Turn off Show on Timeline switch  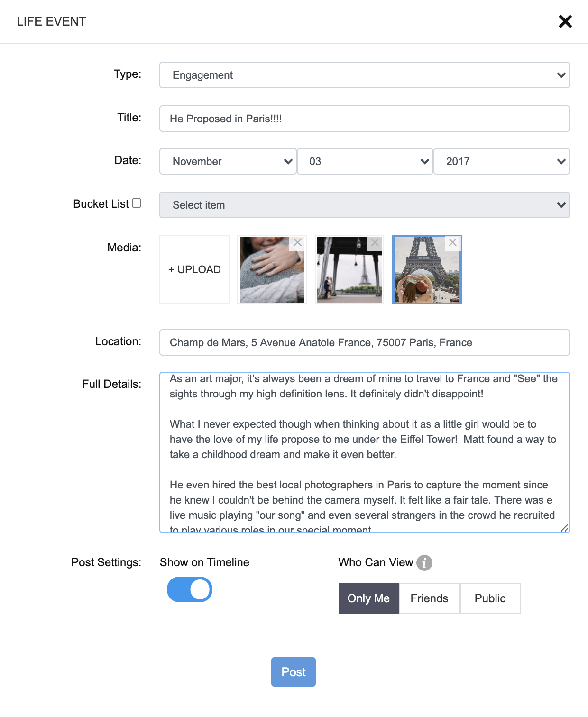pyautogui.click(x=190, y=589)
